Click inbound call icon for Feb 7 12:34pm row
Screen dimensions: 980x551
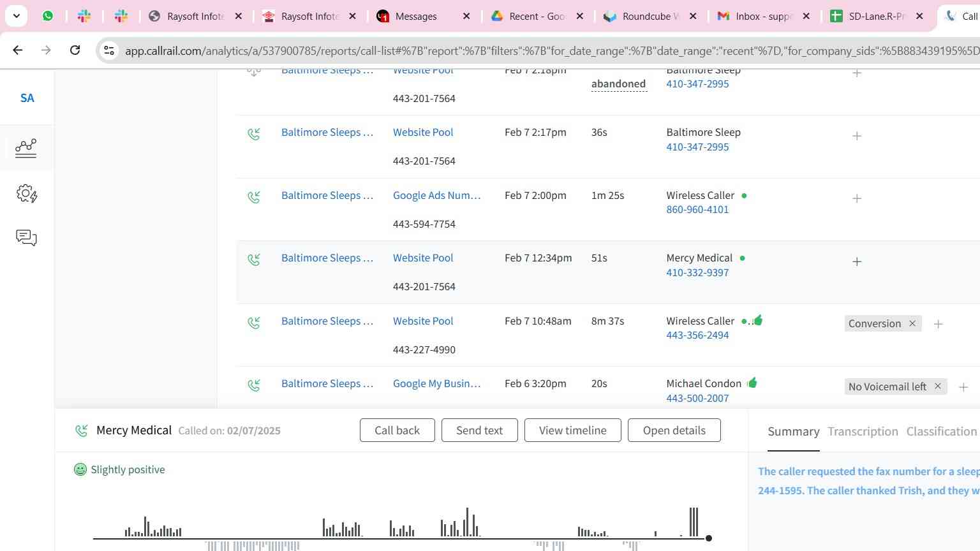(254, 260)
